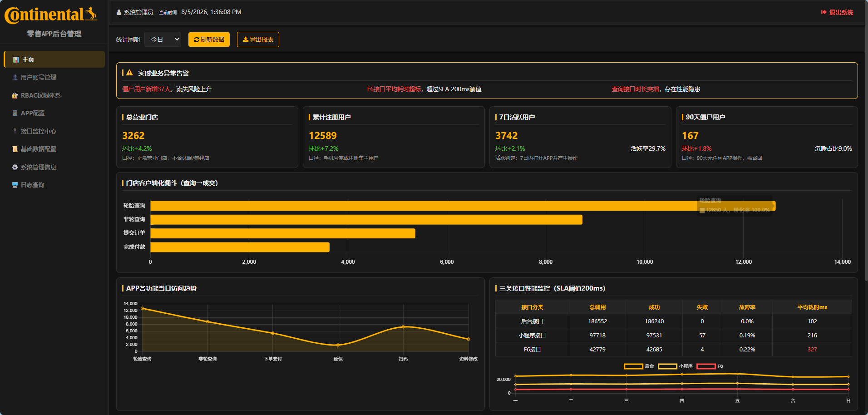Click the RBAC权限体系 lock icon
This screenshot has width=868, height=415.
click(15, 95)
